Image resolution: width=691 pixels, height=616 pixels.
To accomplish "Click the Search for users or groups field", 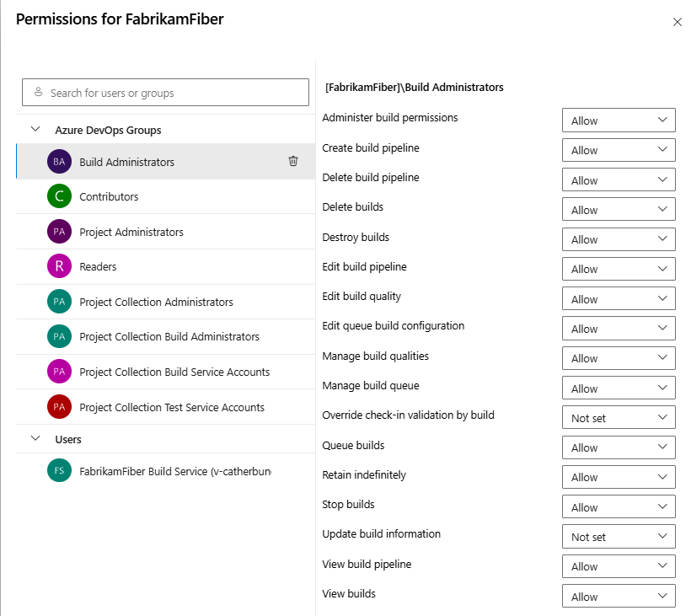I will pos(165,92).
